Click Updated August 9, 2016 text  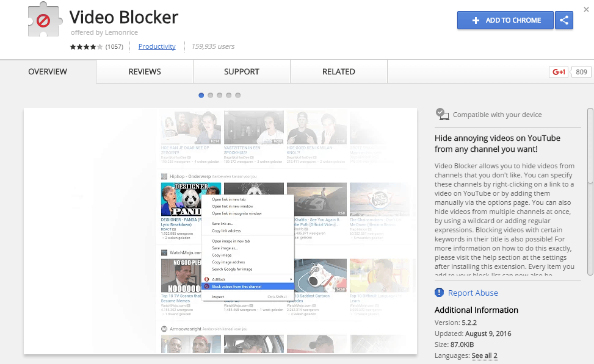click(x=473, y=334)
